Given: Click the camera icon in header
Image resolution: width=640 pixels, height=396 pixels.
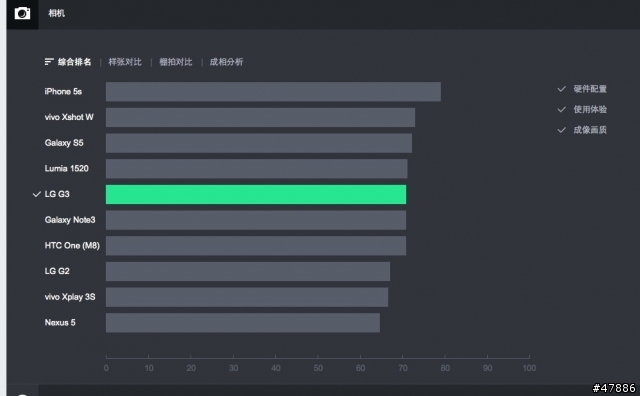Looking at the screenshot, I should click(22, 13).
